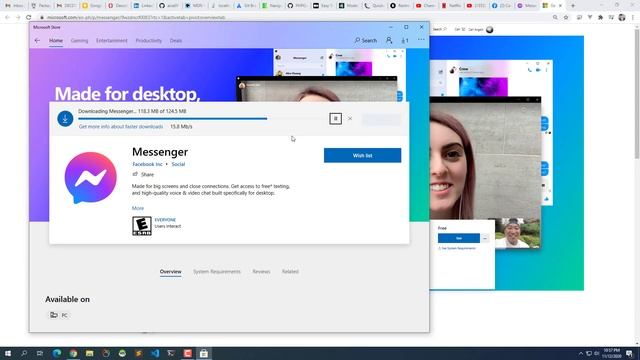Viewport: 640px width, 360px height.
Task: Click the ESRB Everyone rating badge
Action: [142, 226]
